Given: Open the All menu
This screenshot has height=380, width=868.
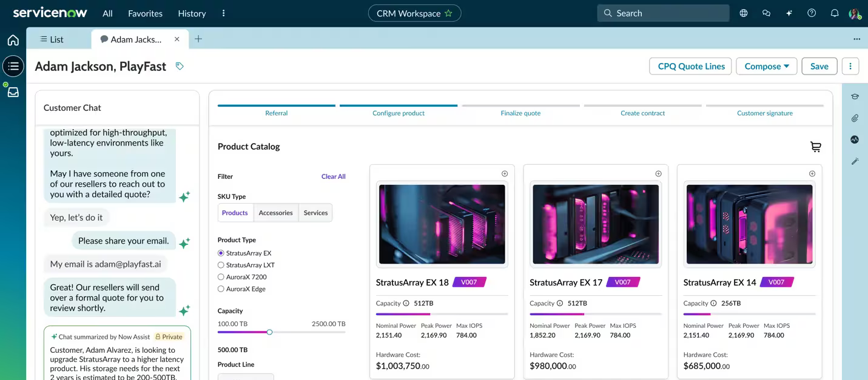Looking at the screenshot, I should click(x=107, y=13).
